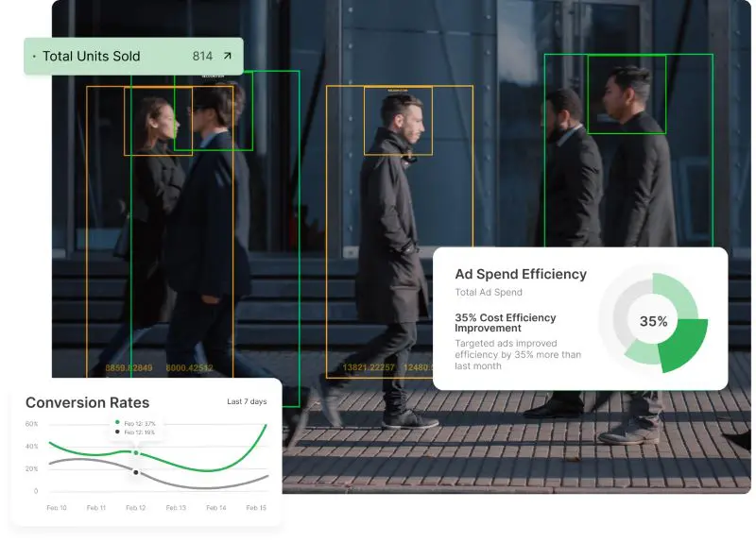Open the Last 7 days range selector
756x543 pixels.
pos(247,401)
